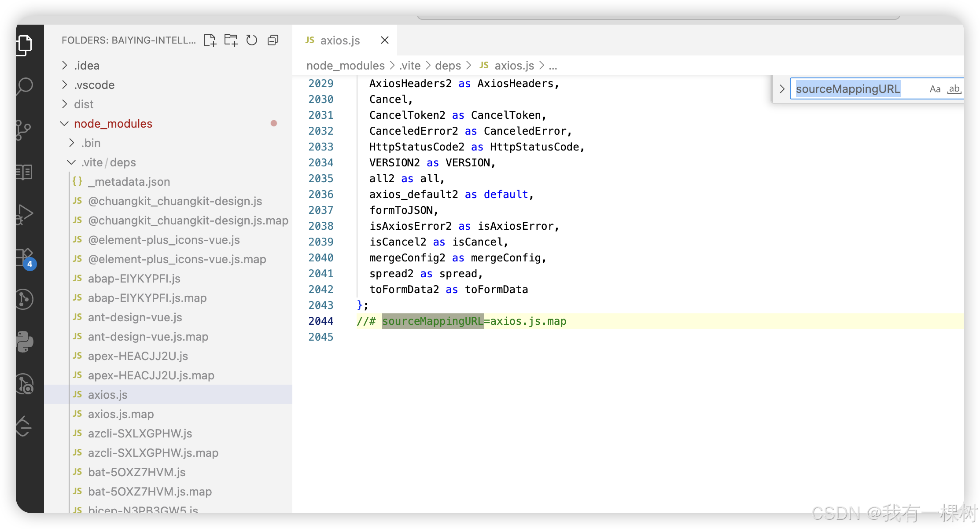The image size is (980, 529).
Task: Click the Collapse Folders icon in Explorer
Action: pyautogui.click(x=273, y=40)
